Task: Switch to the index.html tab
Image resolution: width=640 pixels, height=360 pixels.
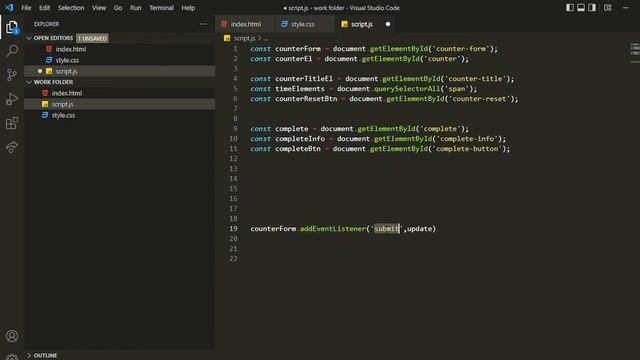Action: 245,24
